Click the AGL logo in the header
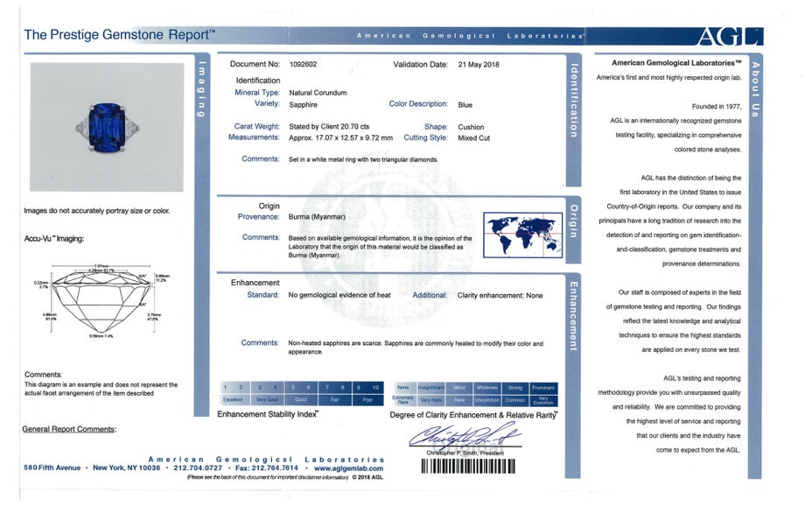 coord(727,36)
